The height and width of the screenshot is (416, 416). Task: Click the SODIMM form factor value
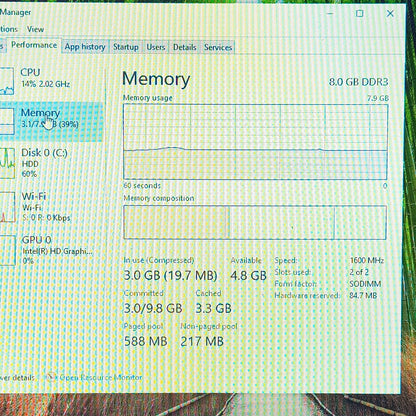(x=365, y=284)
